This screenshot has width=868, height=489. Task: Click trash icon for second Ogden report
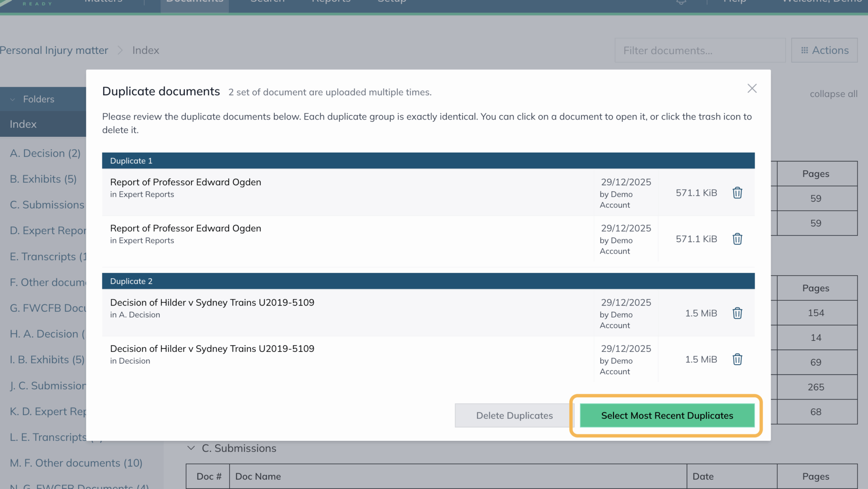[737, 239]
